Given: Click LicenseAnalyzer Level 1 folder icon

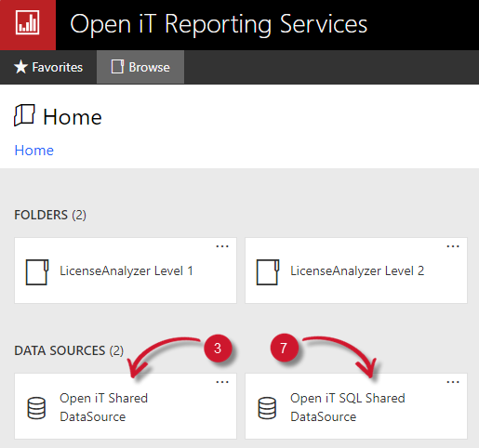Looking at the screenshot, I should click(37, 272).
